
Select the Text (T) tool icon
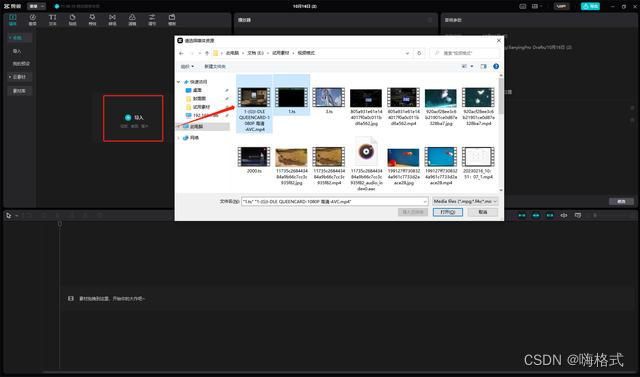click(x=53, y=20)
